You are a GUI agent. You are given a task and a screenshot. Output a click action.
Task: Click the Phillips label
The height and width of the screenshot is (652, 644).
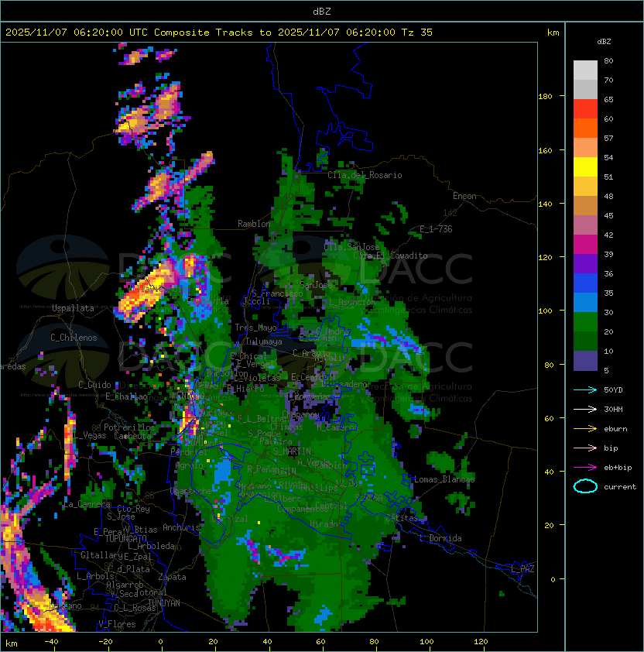coord(320,488)
